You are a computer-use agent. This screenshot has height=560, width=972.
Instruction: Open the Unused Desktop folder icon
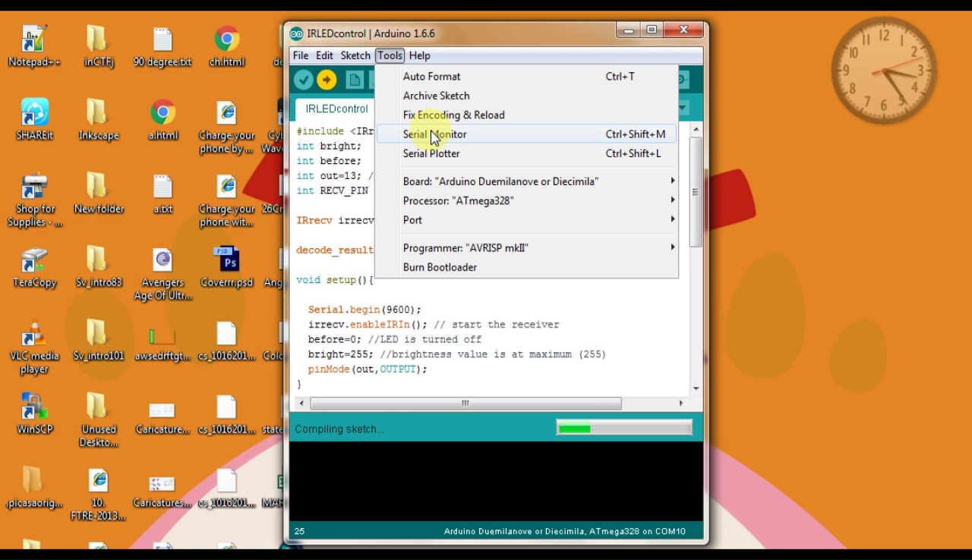(99, 421)
